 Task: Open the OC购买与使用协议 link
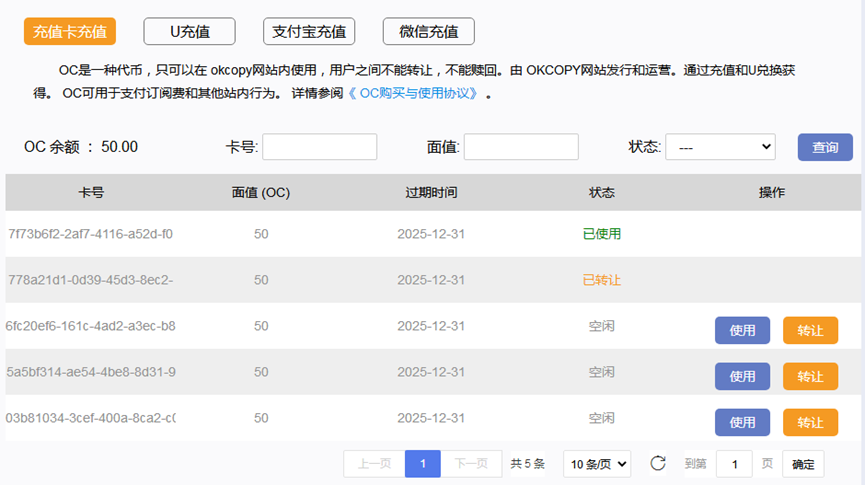click(x=420, y=94)
